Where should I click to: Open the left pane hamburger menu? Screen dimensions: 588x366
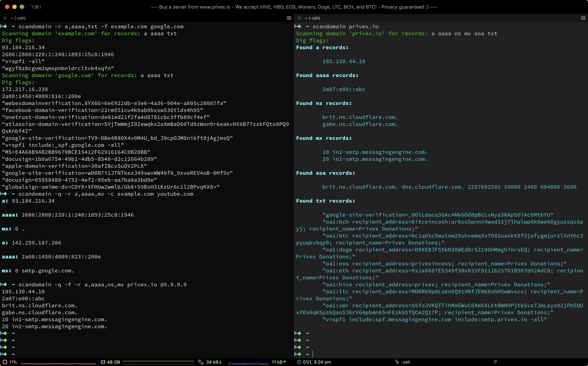(x=289, y=18)
